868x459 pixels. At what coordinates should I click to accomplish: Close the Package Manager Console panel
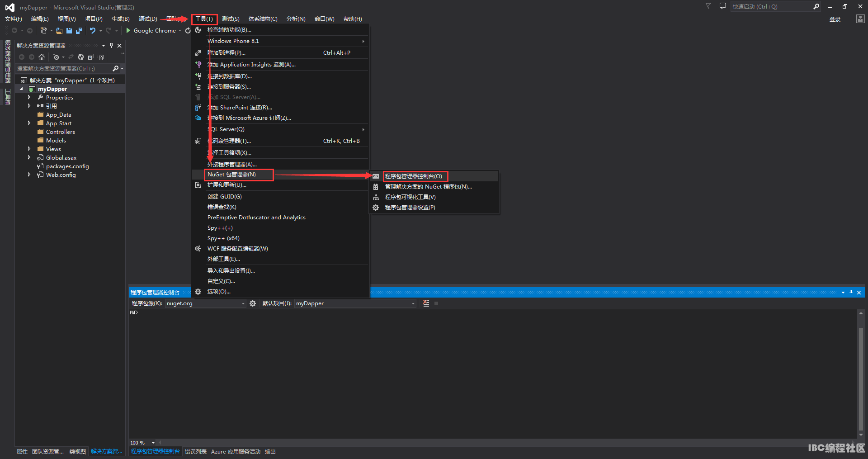[859, 293]
